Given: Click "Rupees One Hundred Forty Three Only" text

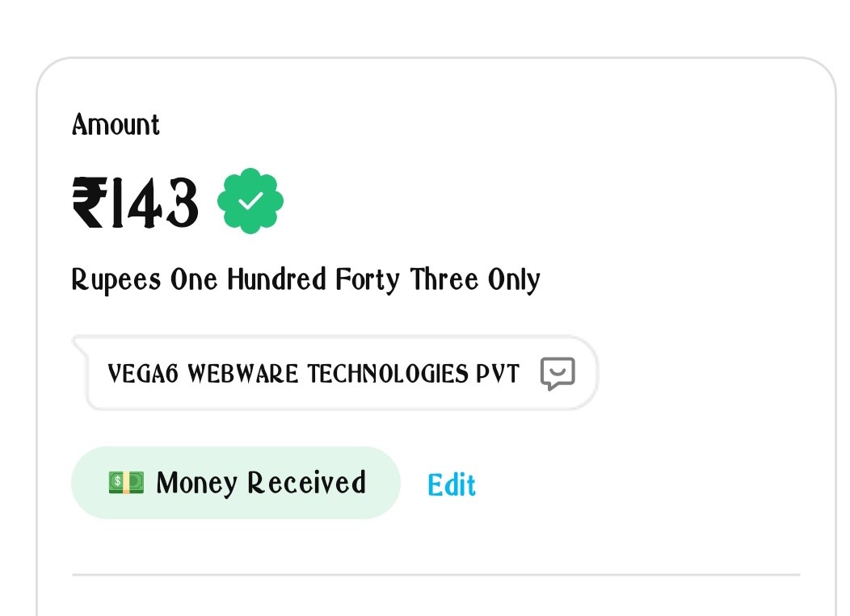Looking at the screenshot, I should (305, 280).
